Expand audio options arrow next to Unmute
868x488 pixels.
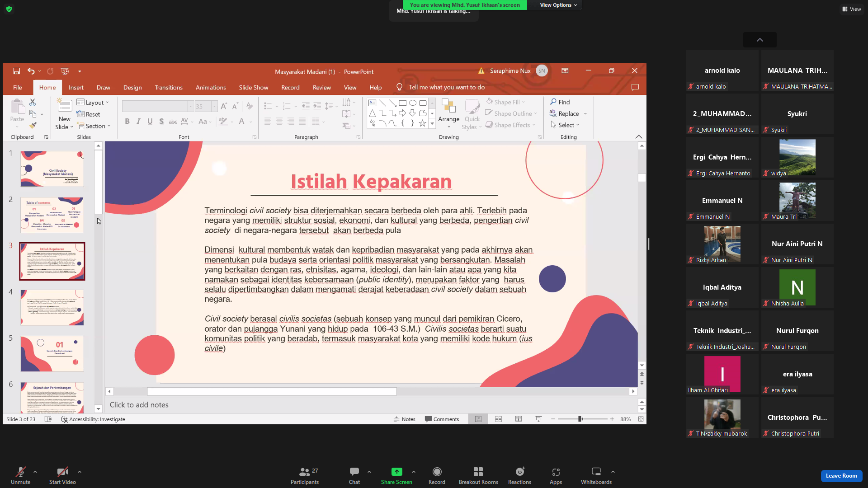[35, 472]
